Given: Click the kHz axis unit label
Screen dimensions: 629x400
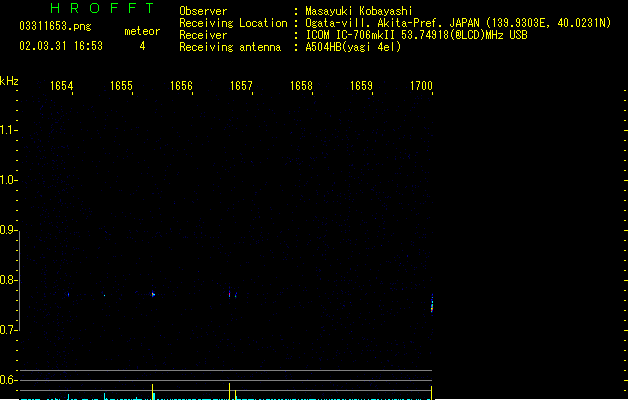Looking at the screenshot, I should [x=9, y=81].
